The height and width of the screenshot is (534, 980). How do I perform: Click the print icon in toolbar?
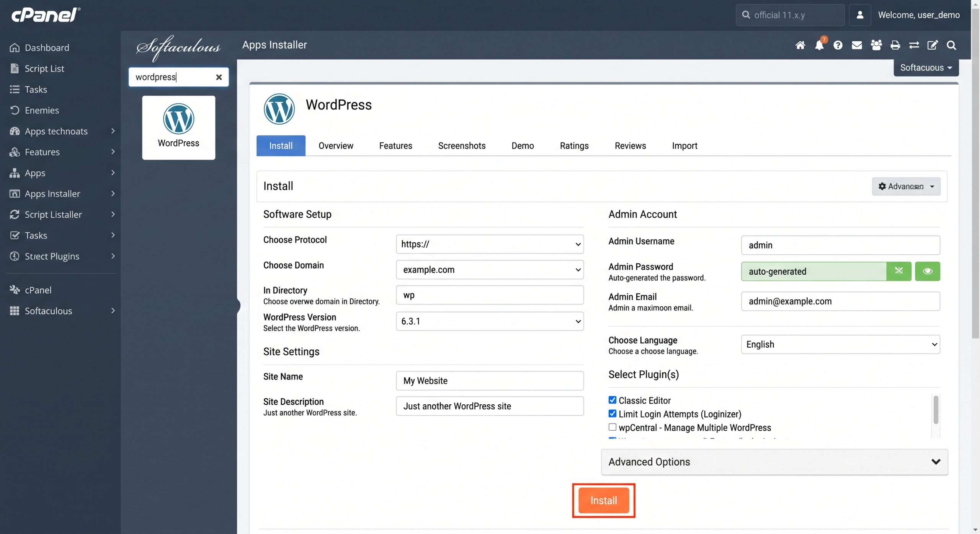point(895,45)
